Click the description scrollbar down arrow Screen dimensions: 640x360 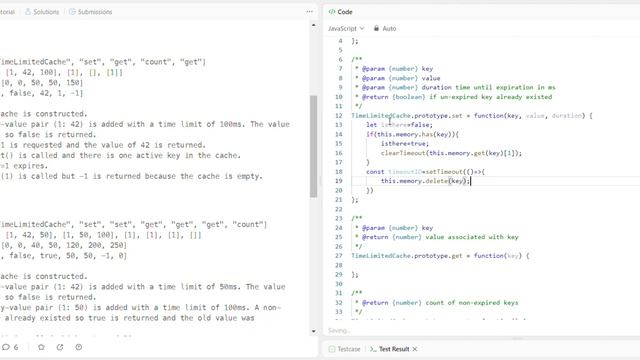pos(313,331)
